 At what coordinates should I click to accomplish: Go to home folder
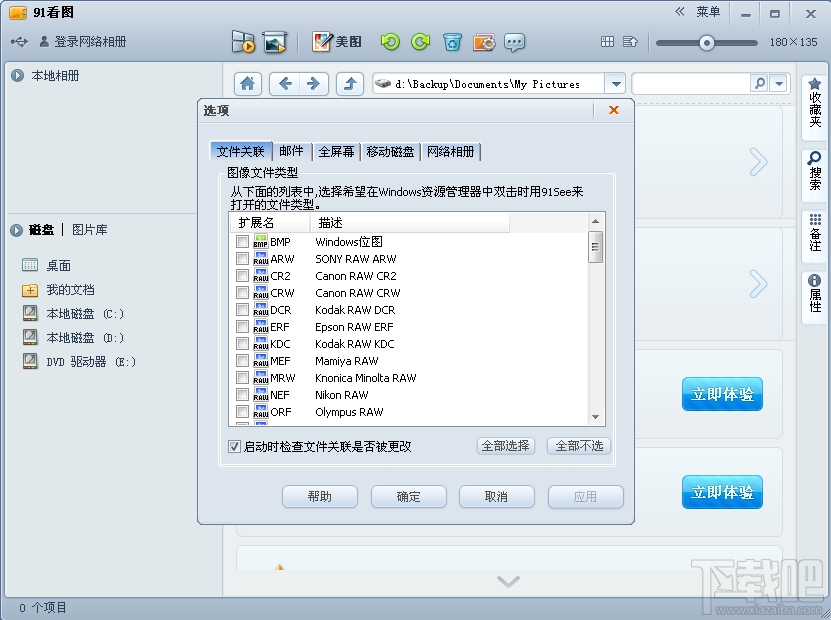coord(247,84)
